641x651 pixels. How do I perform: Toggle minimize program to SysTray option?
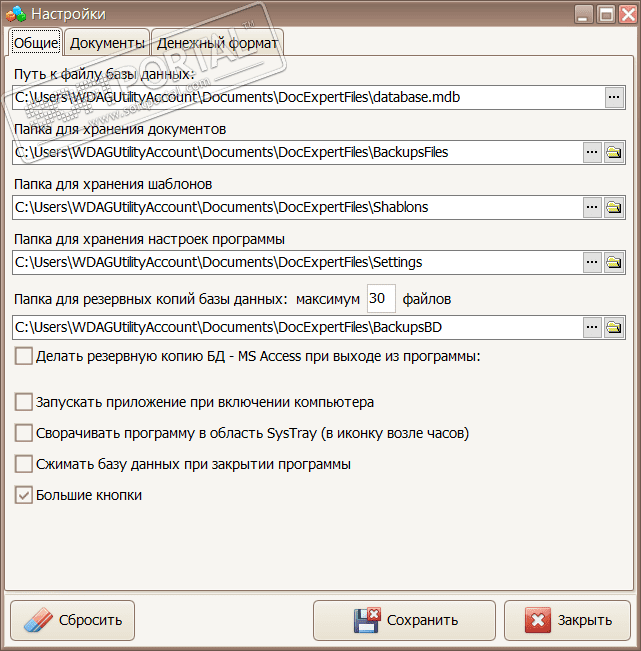[x=24, y=433]
